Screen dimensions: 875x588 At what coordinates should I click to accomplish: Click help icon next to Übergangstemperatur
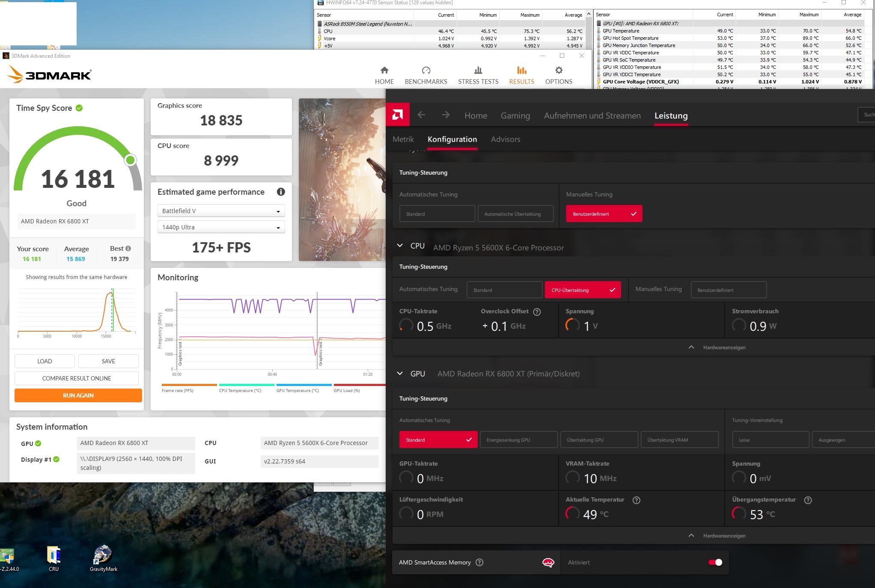[808, 500]
